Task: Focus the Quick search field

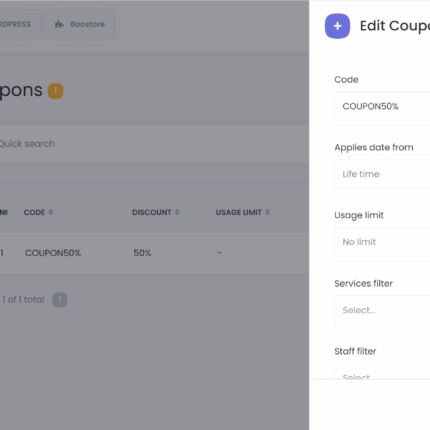Action: [154, 144]
